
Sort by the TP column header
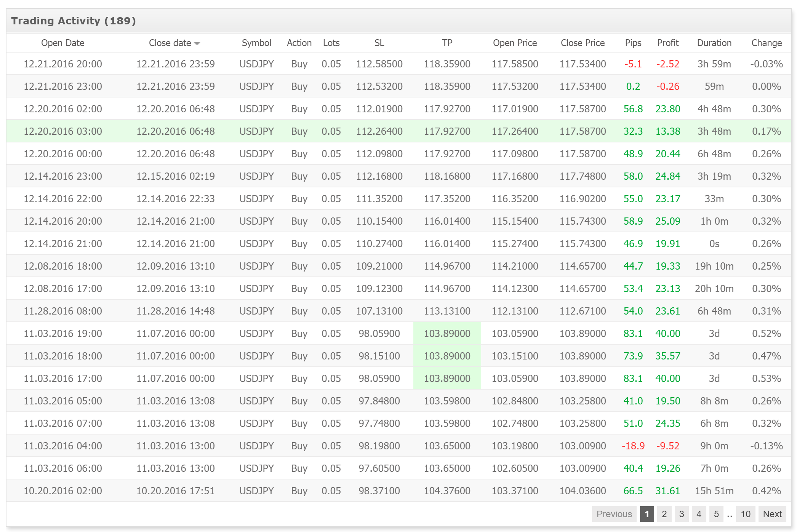tap(447, 43)
